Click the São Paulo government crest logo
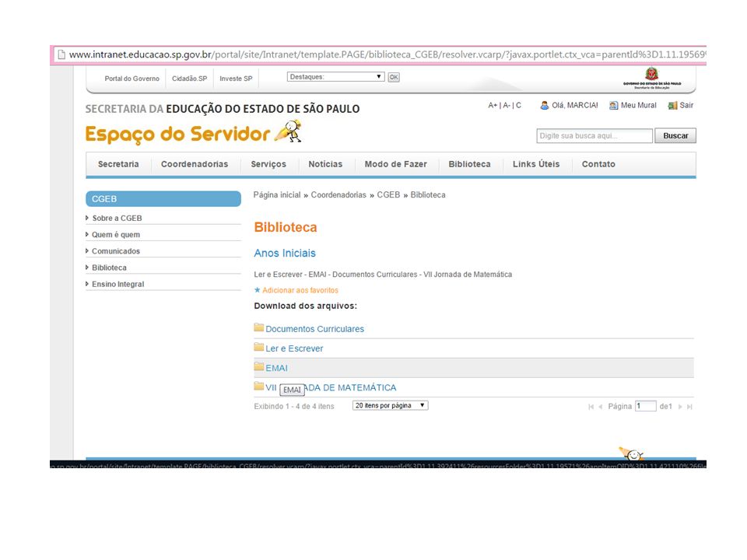Viewport: 747px width, 560px height. (652, 78)
